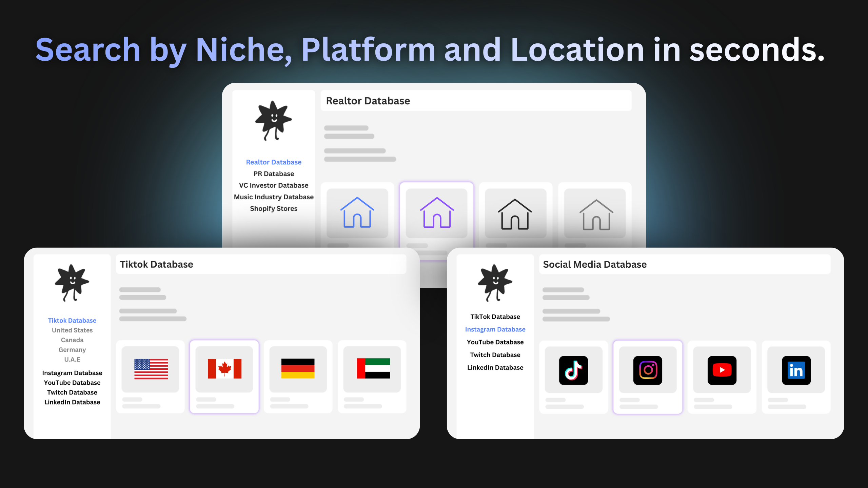Choose the LinkedIn platform icon
The width and height of the screenshot is (868, 488).
[x=796, y=370]
